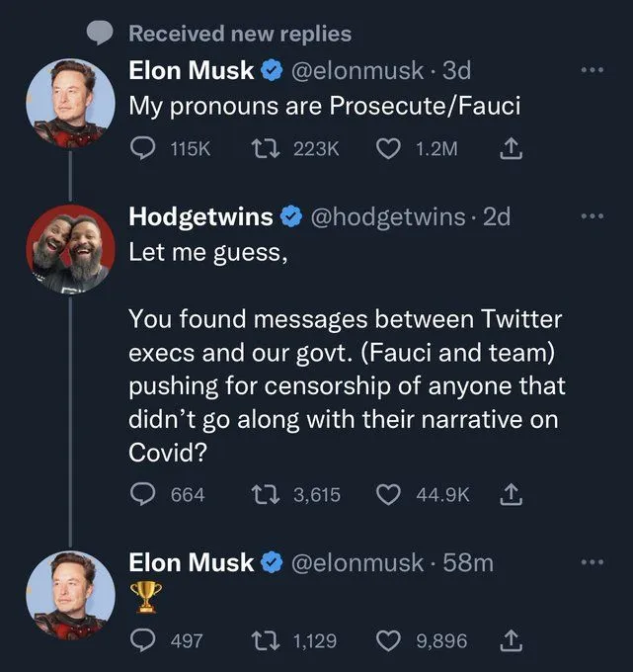
Task: Like the tweet with 1.2M likes
Action: coord(390,148)
